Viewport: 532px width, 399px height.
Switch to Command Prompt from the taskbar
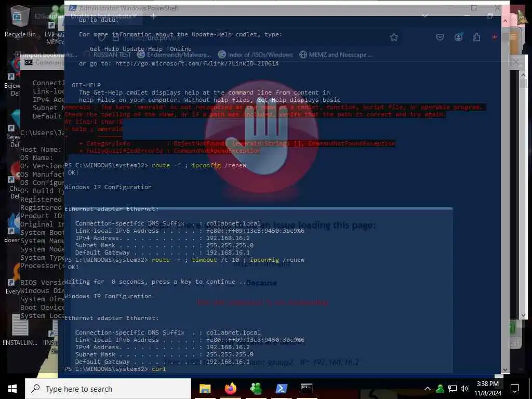[307, 389]
